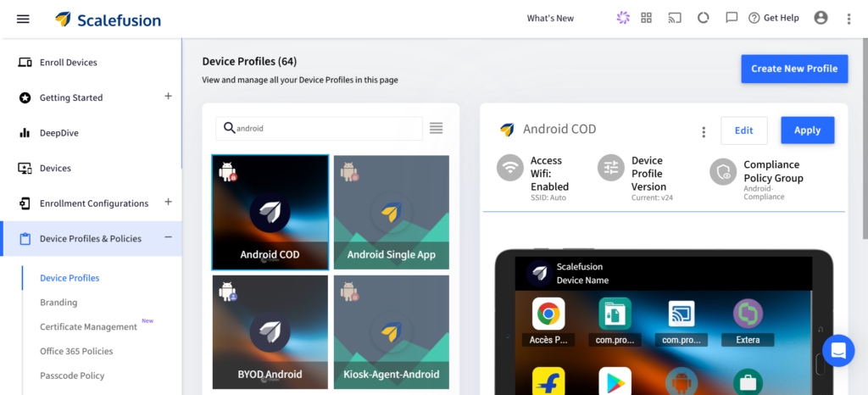Open the hamburger navigation menu

pyautogui.click(x=23, y=19)
